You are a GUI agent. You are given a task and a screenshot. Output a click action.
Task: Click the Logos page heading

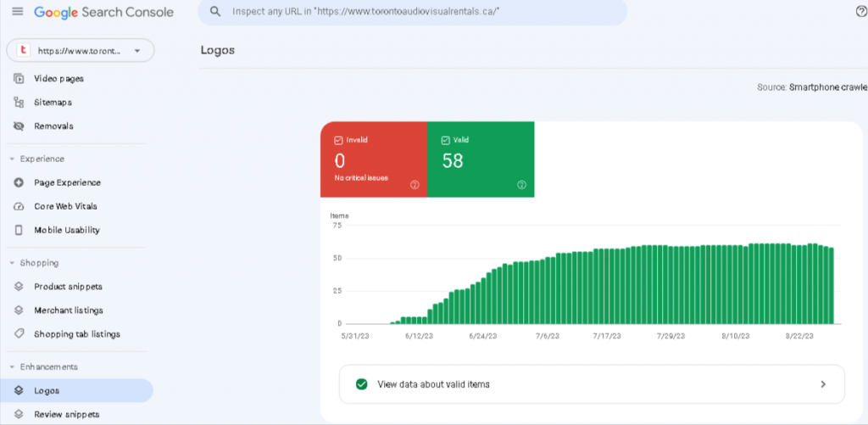218,50
